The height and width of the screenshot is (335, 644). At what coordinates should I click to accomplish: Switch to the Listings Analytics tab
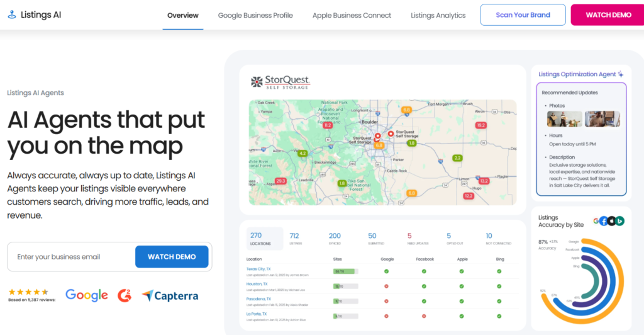tap(438, 15)
